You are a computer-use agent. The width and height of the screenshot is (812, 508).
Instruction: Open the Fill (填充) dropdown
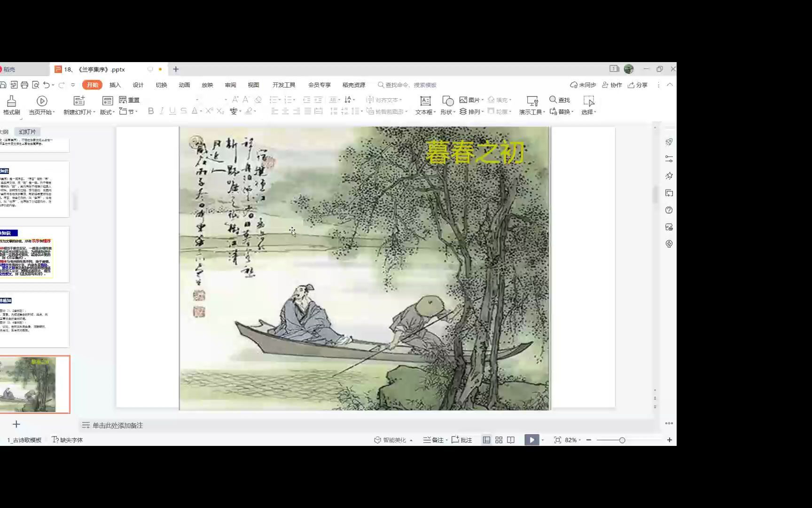(499, 100)
